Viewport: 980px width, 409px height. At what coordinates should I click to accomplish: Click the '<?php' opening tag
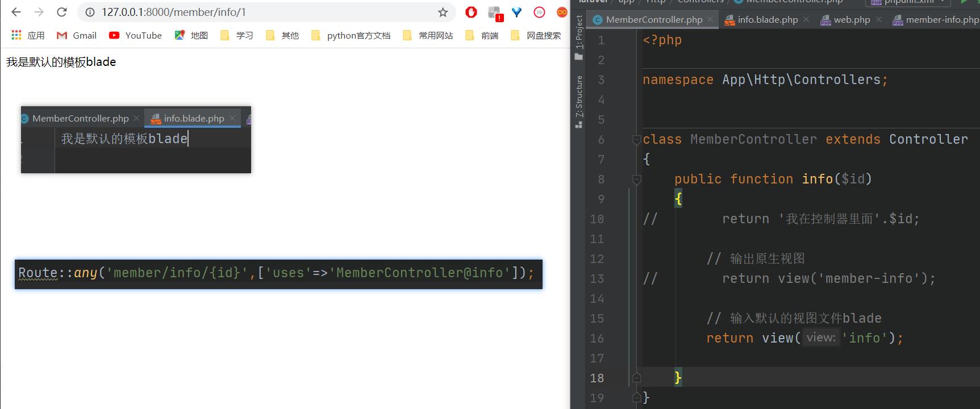[x=662, y=40]
